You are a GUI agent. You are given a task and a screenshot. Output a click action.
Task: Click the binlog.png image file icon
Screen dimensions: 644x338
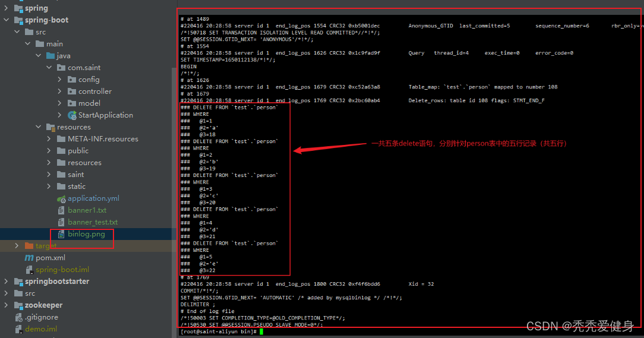click(x=61, y=234)
